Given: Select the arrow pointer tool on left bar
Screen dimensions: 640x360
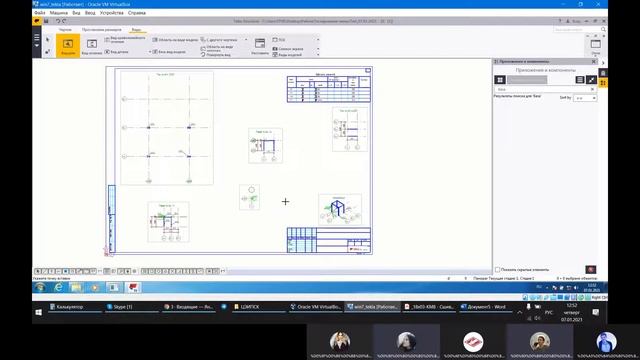Looking at the screenshot, I should point(48,40).
